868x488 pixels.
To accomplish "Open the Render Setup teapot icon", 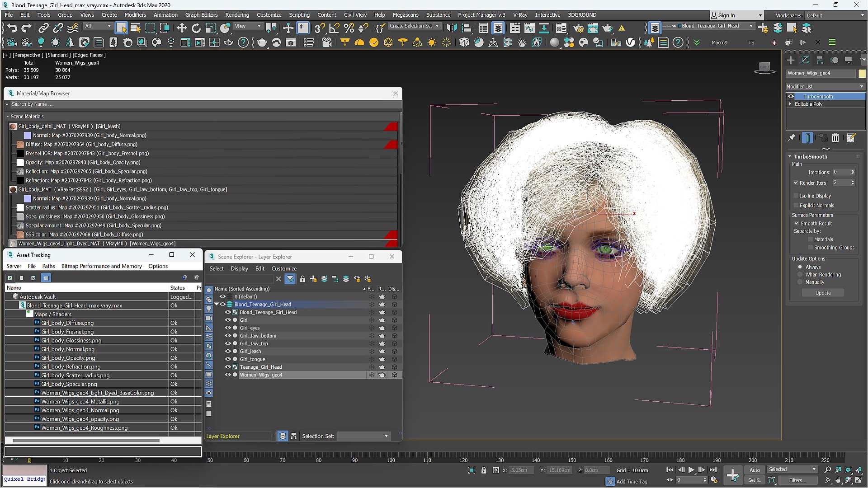I will (x=578, y=28).
